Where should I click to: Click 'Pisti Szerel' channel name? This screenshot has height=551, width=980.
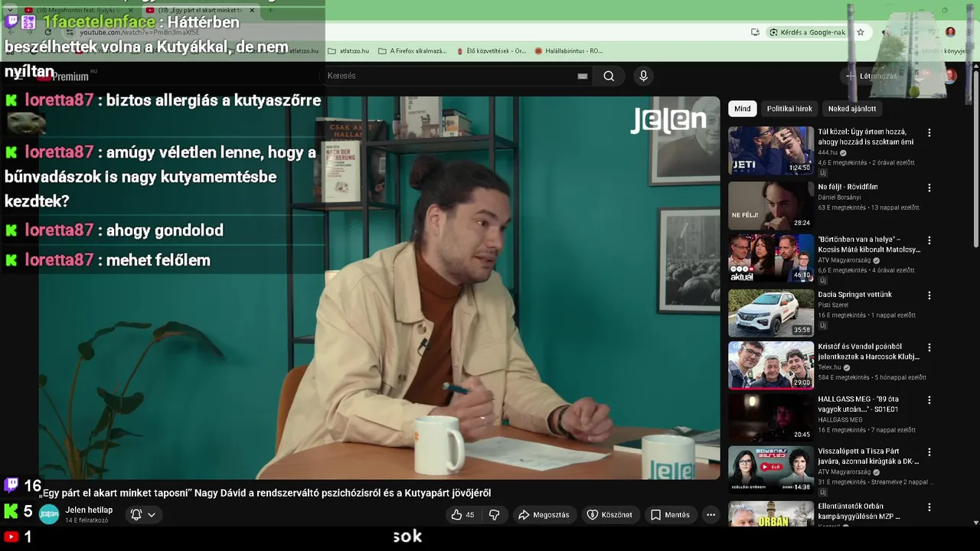833,305
